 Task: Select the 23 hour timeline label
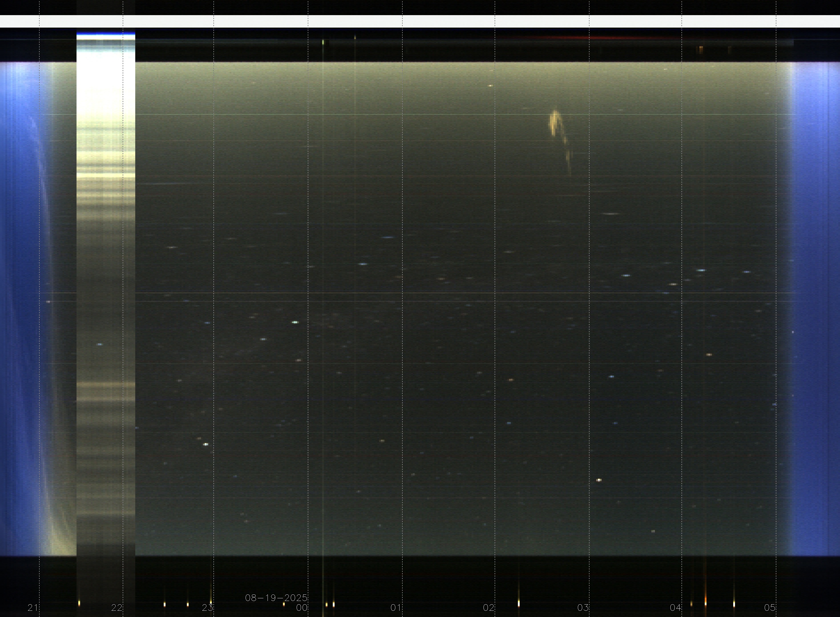tap(207, 608)
